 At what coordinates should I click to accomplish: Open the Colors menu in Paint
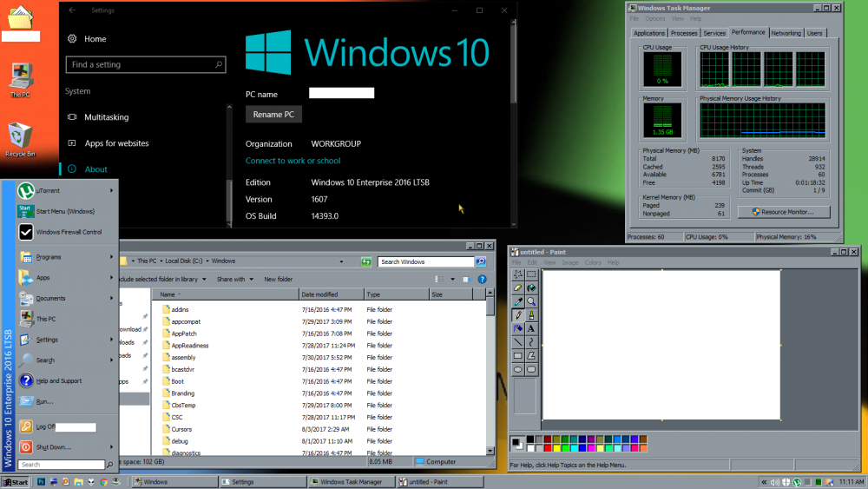click(x=593, y=262)
